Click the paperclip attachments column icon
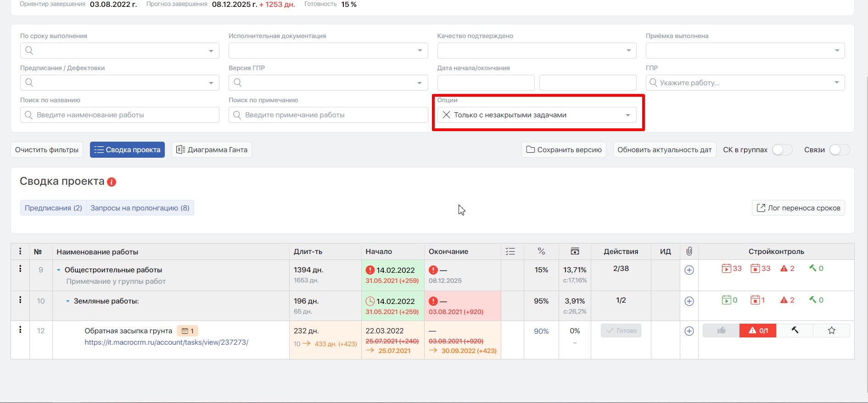Image resolution: width=868 pixels, height=403 pixels. (x=689, y=251)
